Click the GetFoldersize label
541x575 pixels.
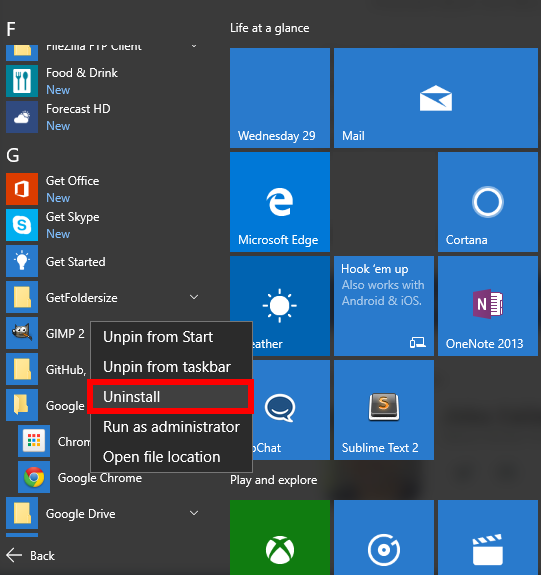(x=81, y=298)
